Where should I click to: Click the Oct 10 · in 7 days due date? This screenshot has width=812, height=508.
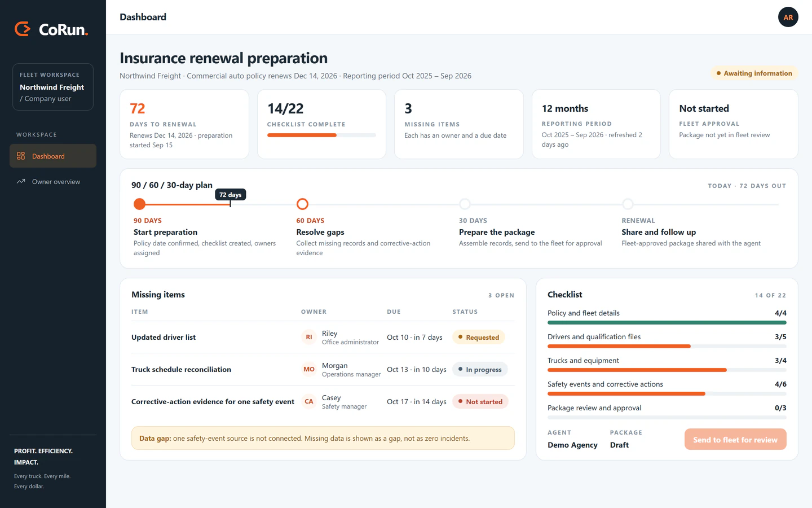pyautogui.click(x=414, y=337)
